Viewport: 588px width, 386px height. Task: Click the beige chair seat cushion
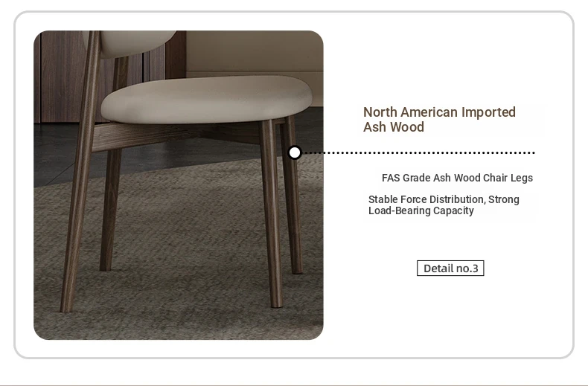click(x=206, y=100)
